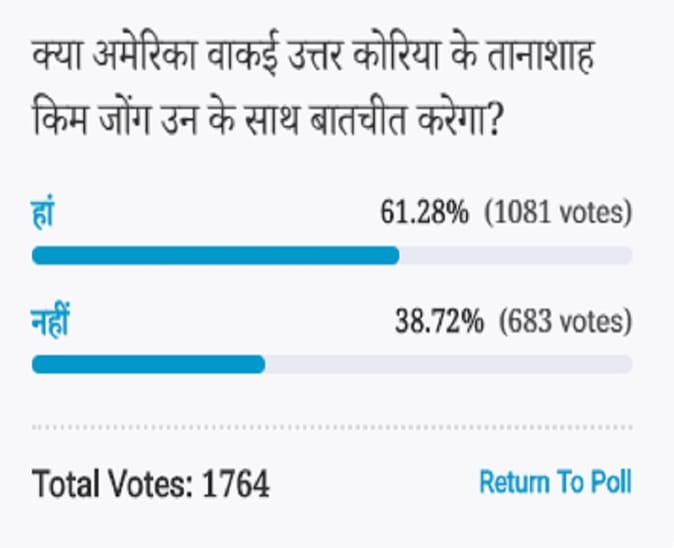The height and width of the screenshot is (548, 674).
Task: Click the unfilled part of नहीं result bar
Action: (x=448, y=364)
